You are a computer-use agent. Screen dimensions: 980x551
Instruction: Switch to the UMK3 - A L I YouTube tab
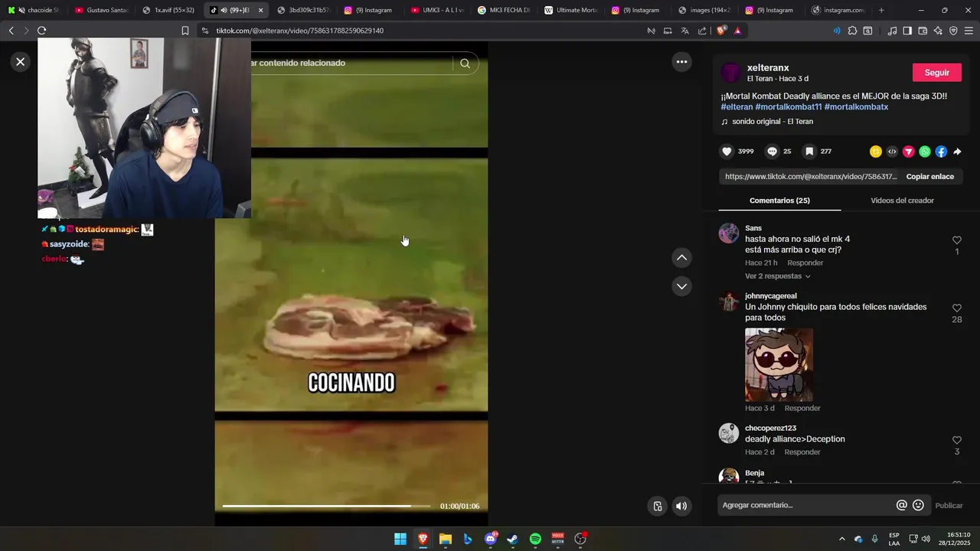click(x=438, y=10)
